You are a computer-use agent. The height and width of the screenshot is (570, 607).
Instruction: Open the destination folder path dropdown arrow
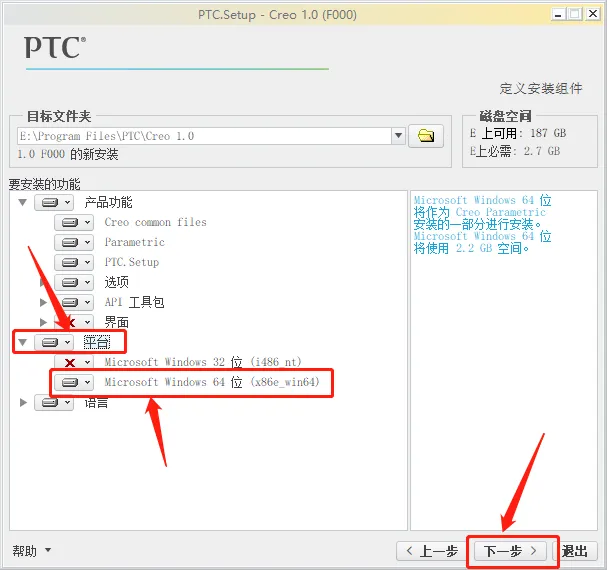398,136
